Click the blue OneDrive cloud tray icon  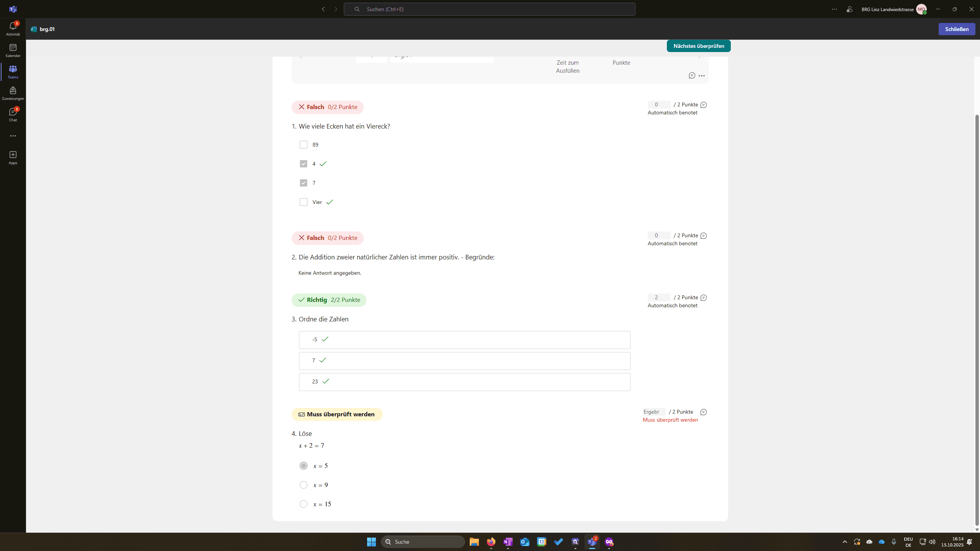click(x=882, y=542)
